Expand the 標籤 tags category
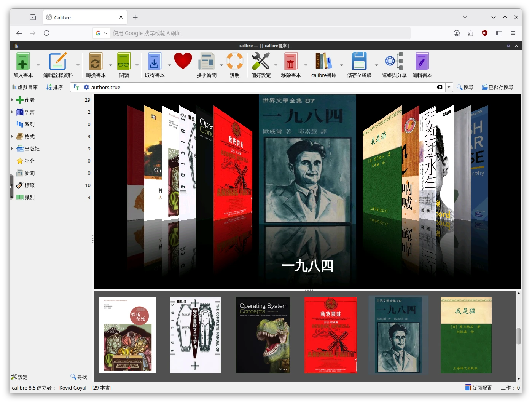The height and width of the screenshot is (404, 532). click(12, 185)
